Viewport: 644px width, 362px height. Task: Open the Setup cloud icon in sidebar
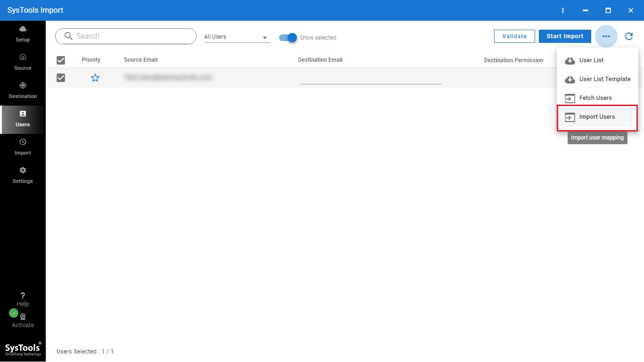23,29
